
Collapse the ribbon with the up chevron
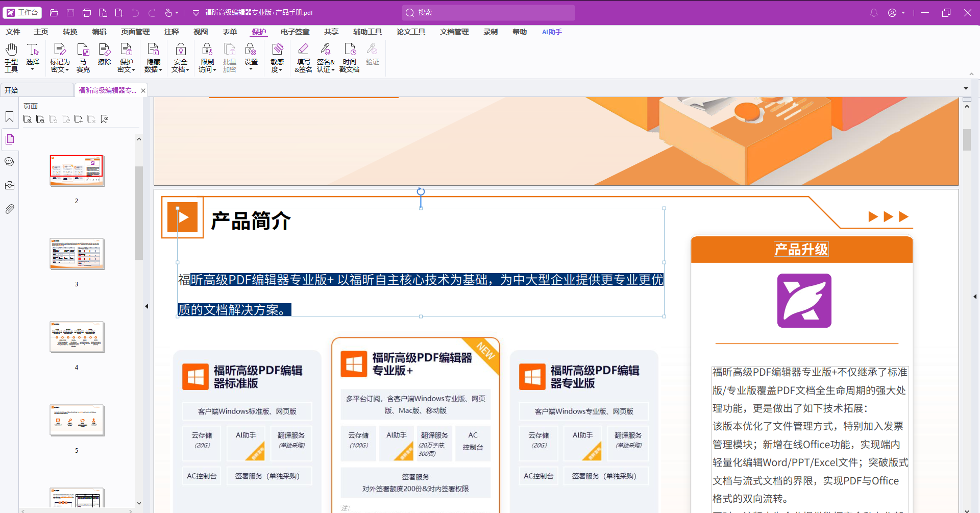coord(971,74)
